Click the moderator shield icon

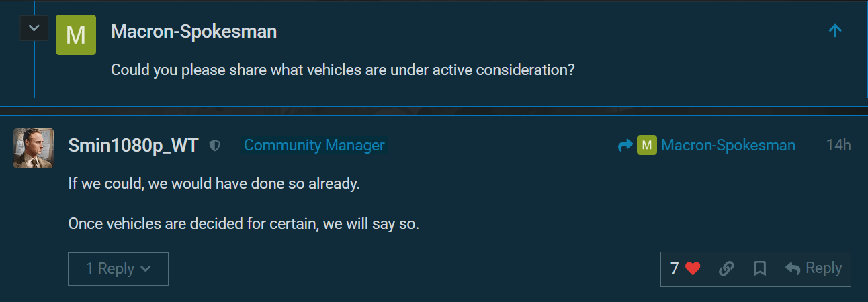[x=215, y=146]
